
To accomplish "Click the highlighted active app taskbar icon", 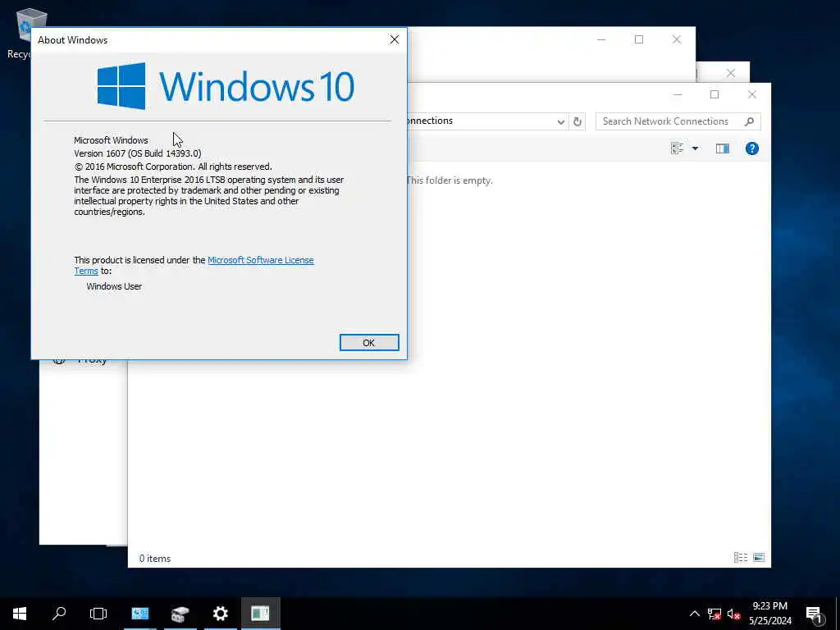I will [x=260, y=614].
